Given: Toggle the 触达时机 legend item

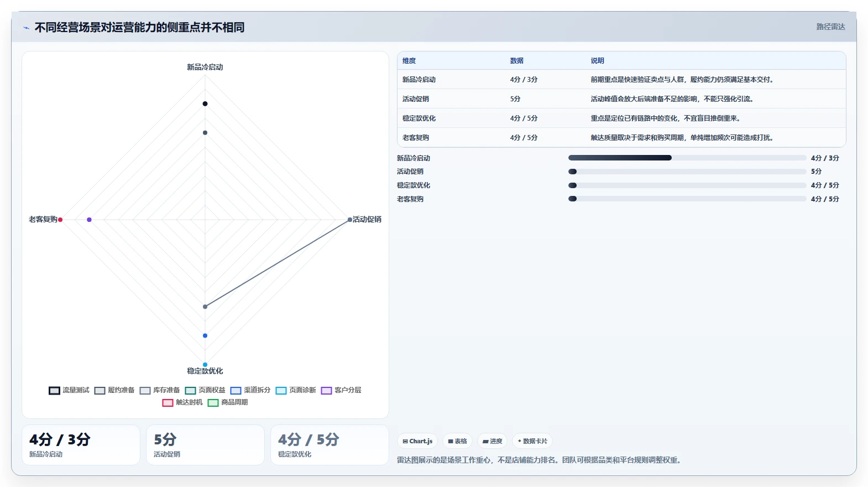Looking at the screenshot, I should coord(182,402).
